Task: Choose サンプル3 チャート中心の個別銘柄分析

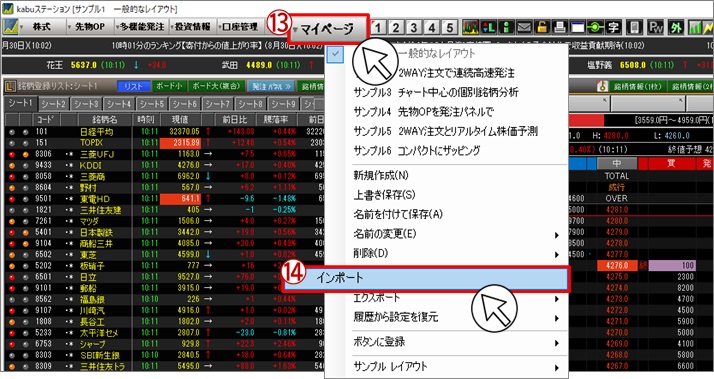Action: [x=436, y=92]
